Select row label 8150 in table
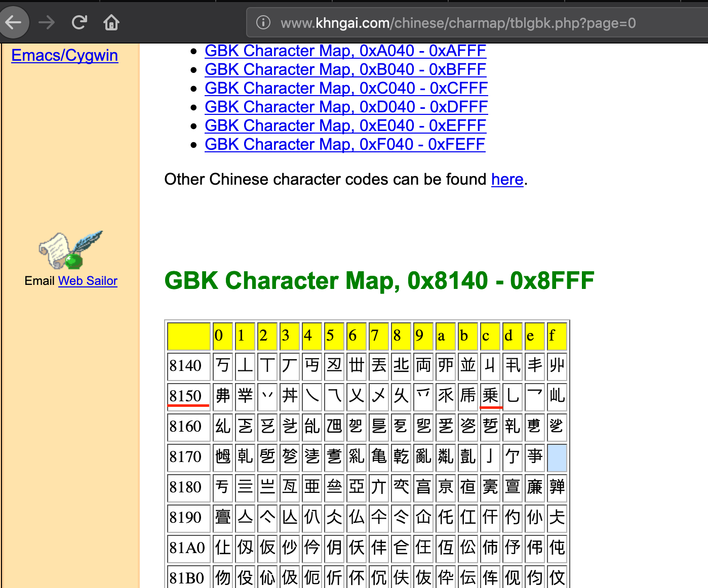This screenshot has height=588, width=708. click(x=188, y=396)
